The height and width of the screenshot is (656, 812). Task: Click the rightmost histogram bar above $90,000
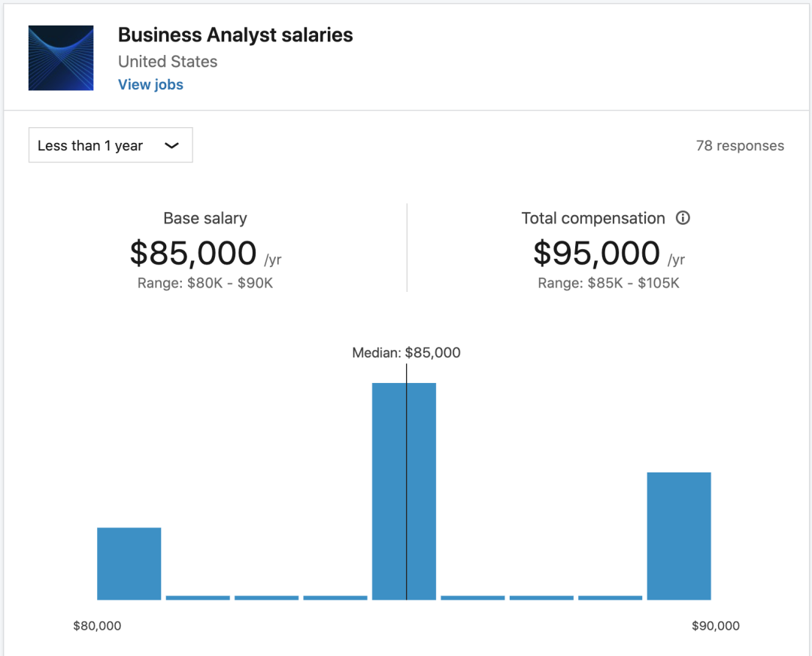pyautogui.click(x=678, y=536)
